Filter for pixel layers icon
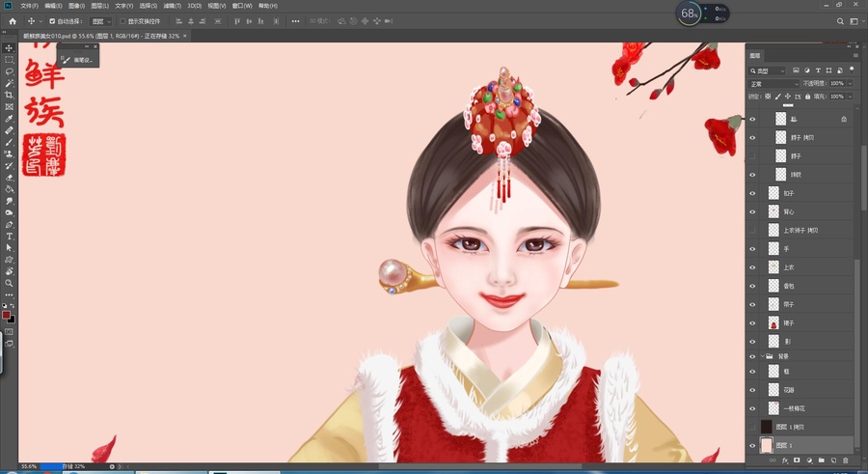This screenshot has width=868, height=474. point(796,70)
